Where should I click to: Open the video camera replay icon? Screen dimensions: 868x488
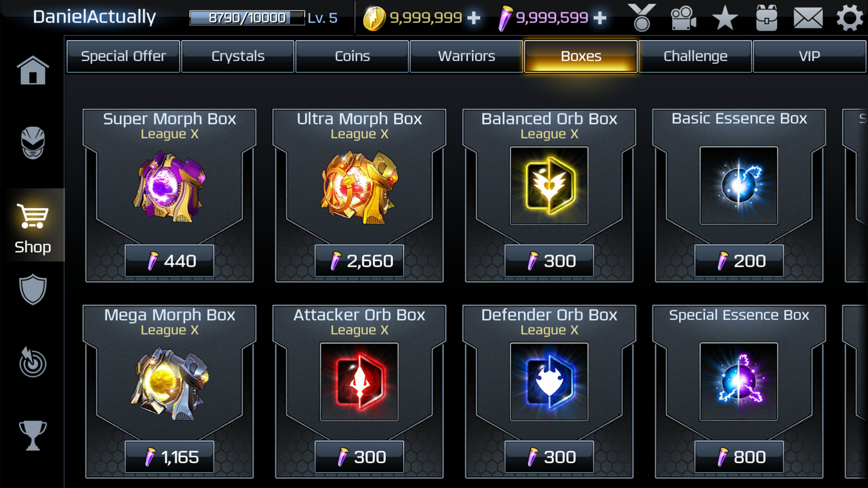coord(683,18)
